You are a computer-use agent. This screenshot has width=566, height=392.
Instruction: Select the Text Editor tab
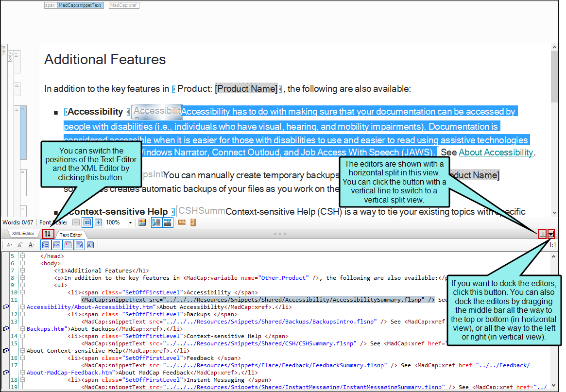point(70,235)
